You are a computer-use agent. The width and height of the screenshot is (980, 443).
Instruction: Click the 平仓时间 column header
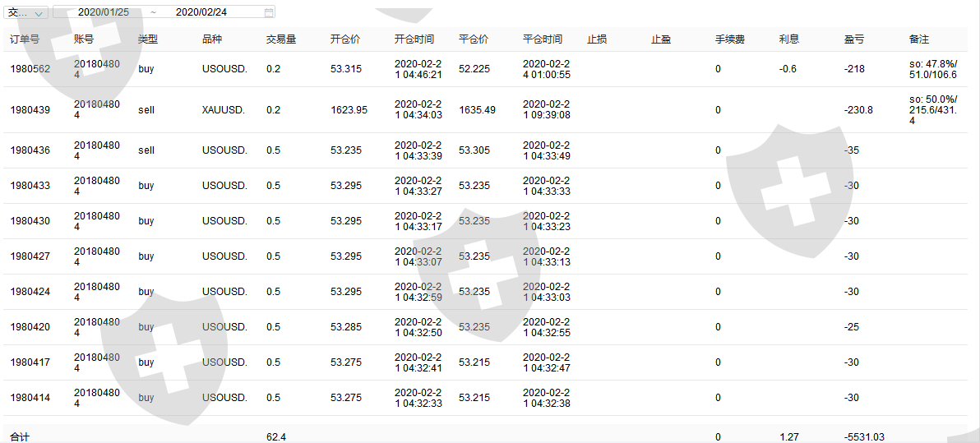[543, 39]
